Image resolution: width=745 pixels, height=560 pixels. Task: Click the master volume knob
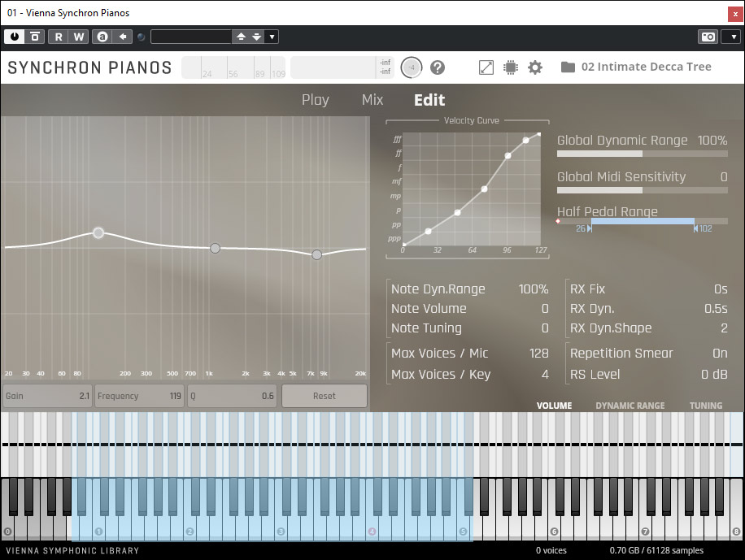pos(412,67)
